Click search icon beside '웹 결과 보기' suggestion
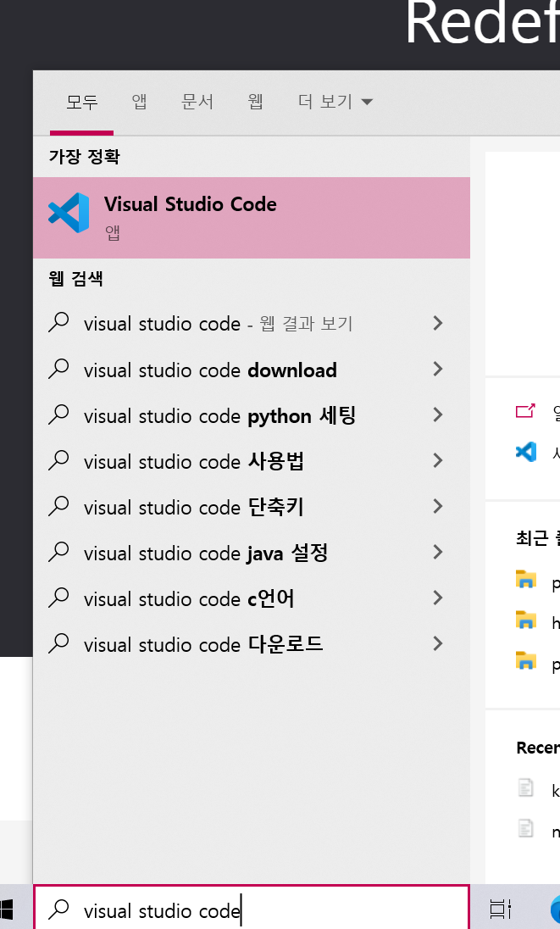Image resolution: width=560 pixels, height=929 pixels. pos(58,322)
